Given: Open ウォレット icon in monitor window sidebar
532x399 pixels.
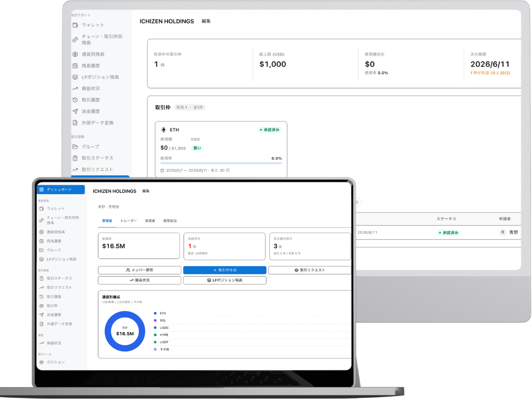Looking at the screenshot, I should (x=75, y=25).
